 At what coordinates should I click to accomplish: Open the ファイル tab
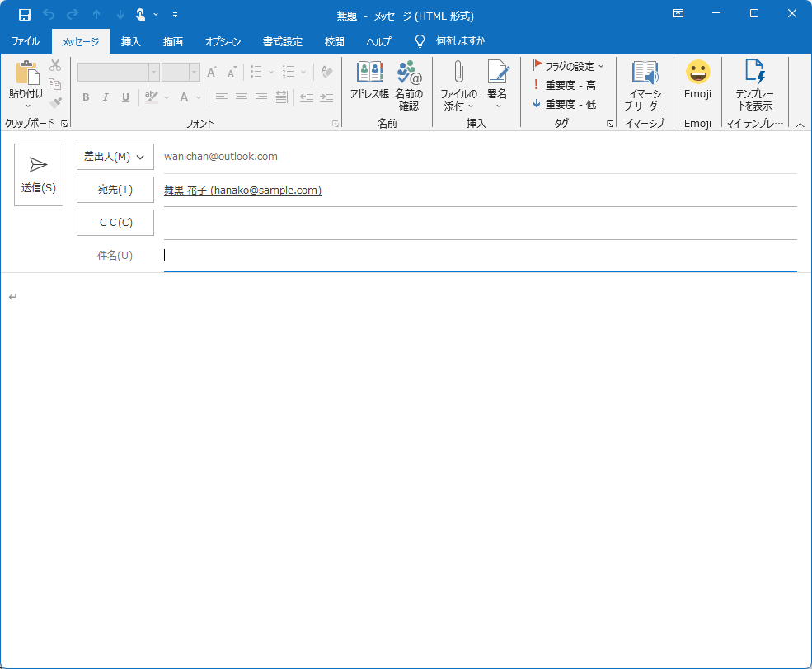(x=26, y=41)
